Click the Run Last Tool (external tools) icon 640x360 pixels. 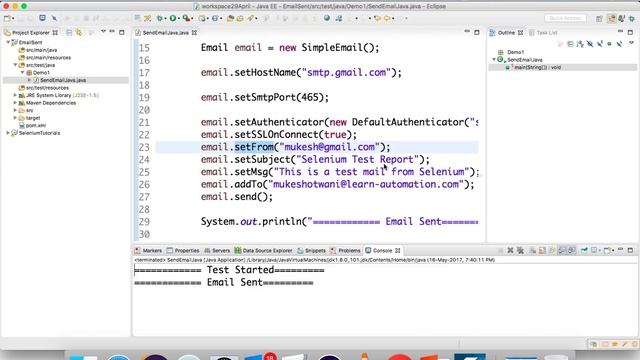click(186, 18)
